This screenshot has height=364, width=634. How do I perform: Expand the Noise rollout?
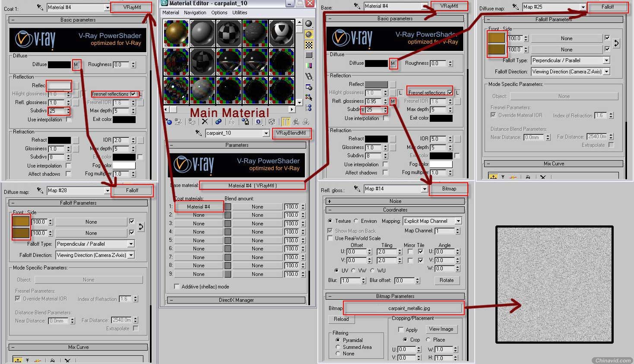pos(395,201)
